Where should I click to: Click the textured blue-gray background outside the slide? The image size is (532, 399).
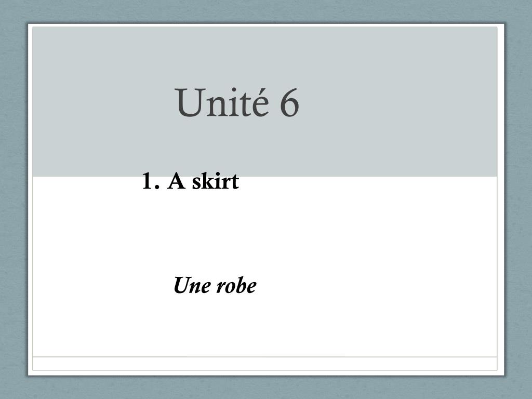pos(14,204)
